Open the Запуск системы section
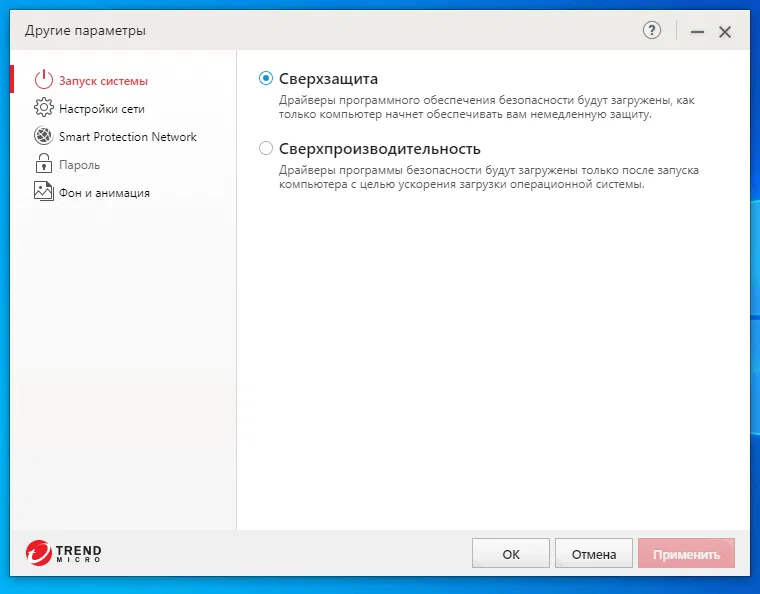 tap(103, 81)
